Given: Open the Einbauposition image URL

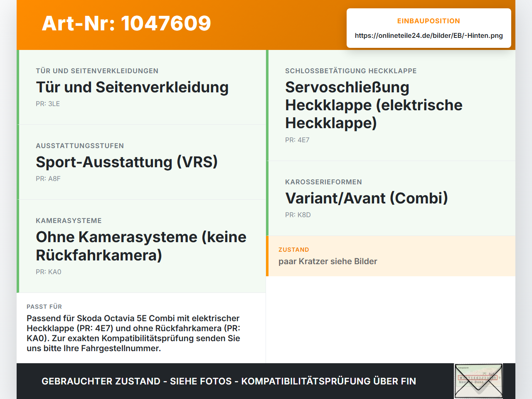Looking at the screenshot, I should (429, 35).
